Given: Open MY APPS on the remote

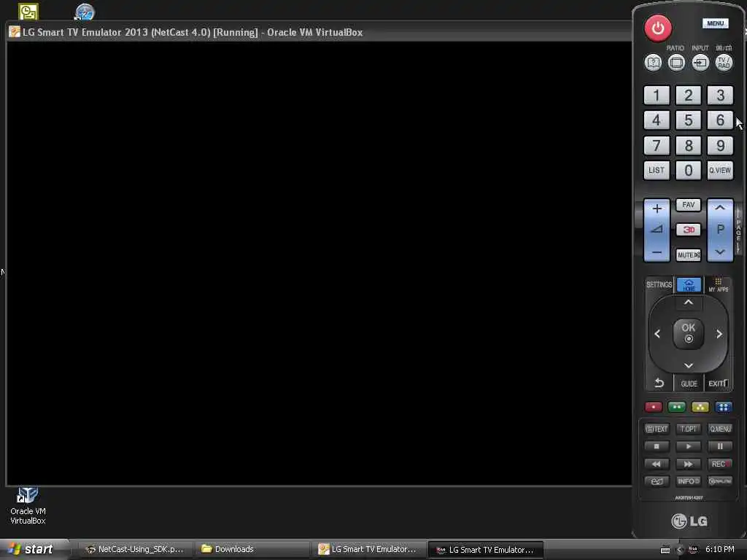Looking at the screenshot, I should tap(719, 285).
